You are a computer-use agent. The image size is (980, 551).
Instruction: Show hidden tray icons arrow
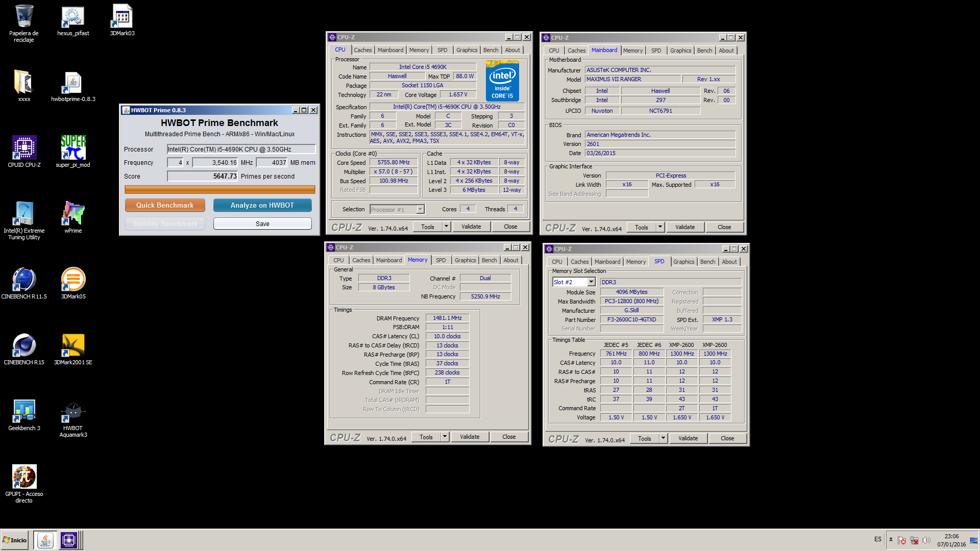tap(891, 540)
